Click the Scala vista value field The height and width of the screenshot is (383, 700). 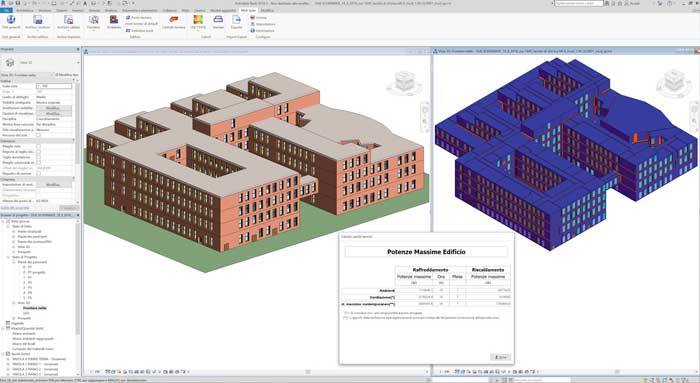[54, 86]
